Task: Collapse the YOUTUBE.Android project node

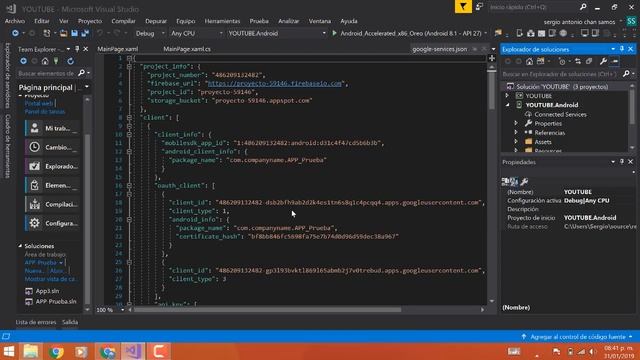Action: click(x=507, y=105)
